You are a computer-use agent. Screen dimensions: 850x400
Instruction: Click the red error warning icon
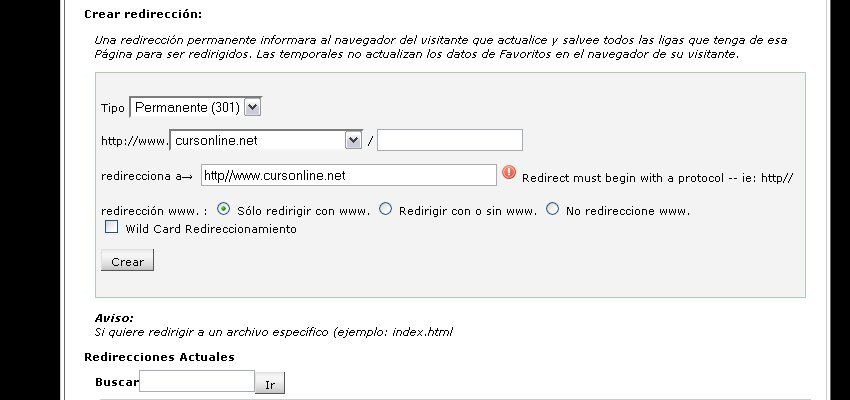pyautogui.click(x=508, y=173)
